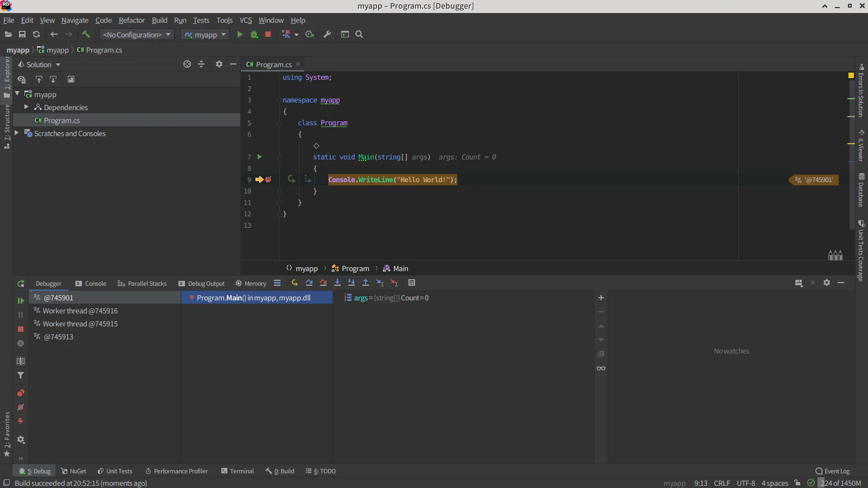
Task: Toggle Mute Breakpoints icon in debug sidebar
Action: (21, 407)
